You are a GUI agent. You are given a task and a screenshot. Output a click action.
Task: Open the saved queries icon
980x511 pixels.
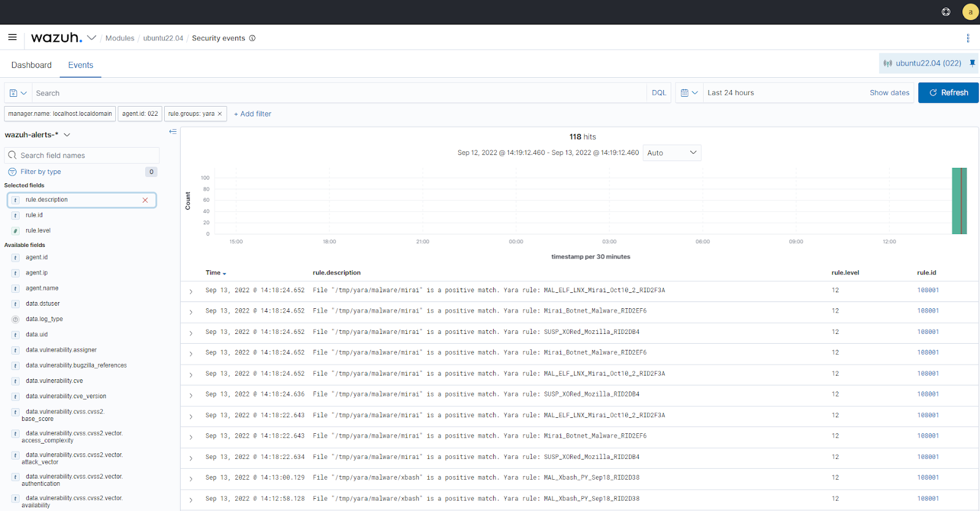18,93
